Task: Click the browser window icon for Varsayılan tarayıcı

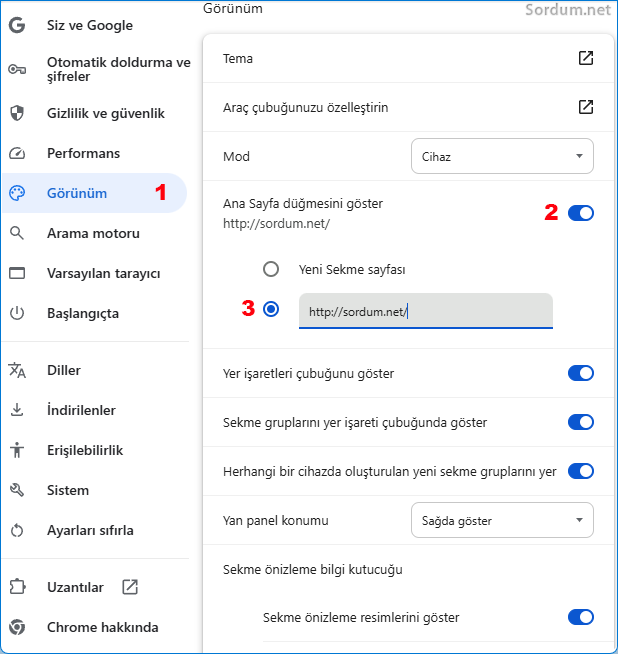Action: coord(17,273)
